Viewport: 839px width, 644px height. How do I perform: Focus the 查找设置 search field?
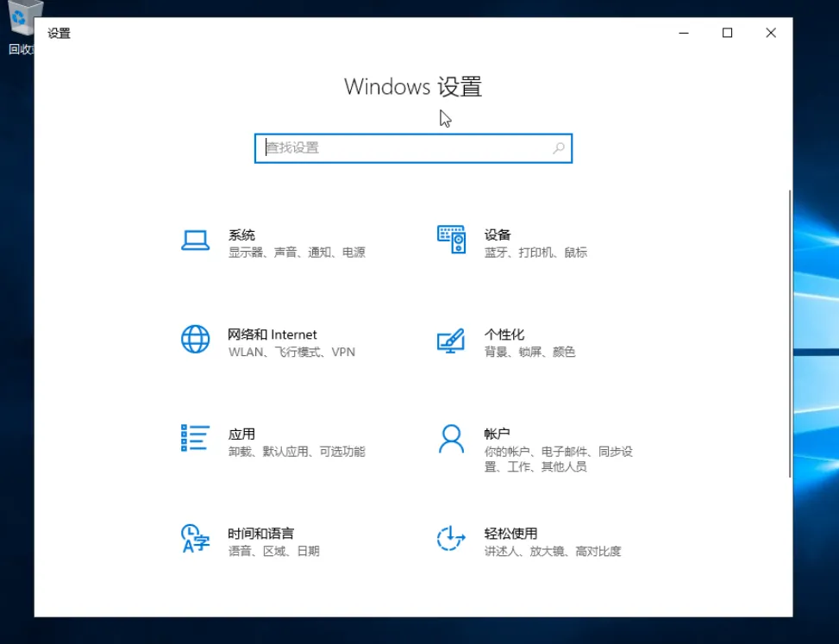pyautogui.click(x=405, y=148)
